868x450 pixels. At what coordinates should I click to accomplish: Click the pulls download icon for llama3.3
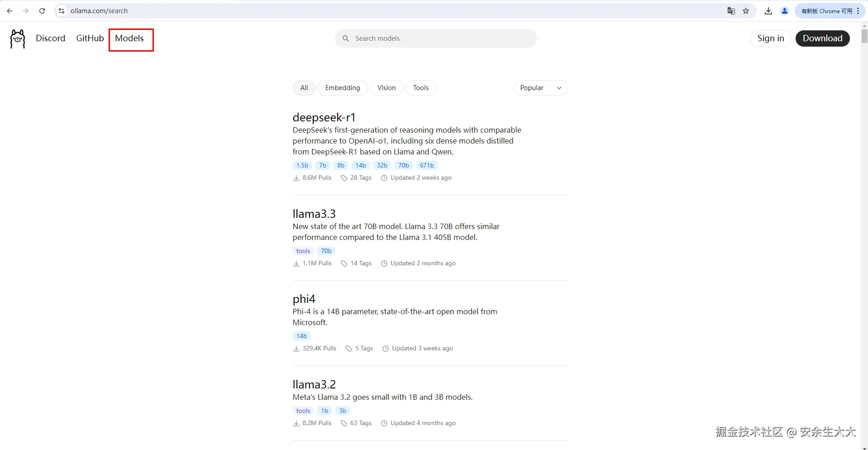(296, 263)
